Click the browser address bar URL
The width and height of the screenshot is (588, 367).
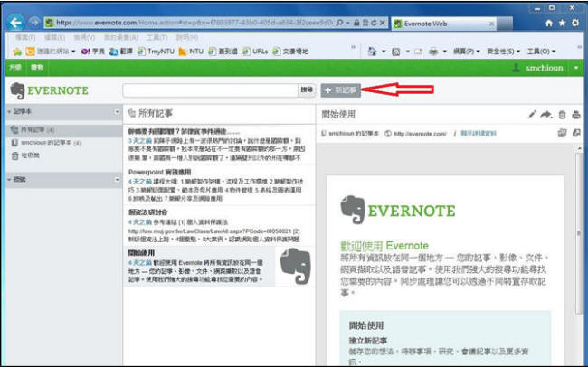pos(194,23)
